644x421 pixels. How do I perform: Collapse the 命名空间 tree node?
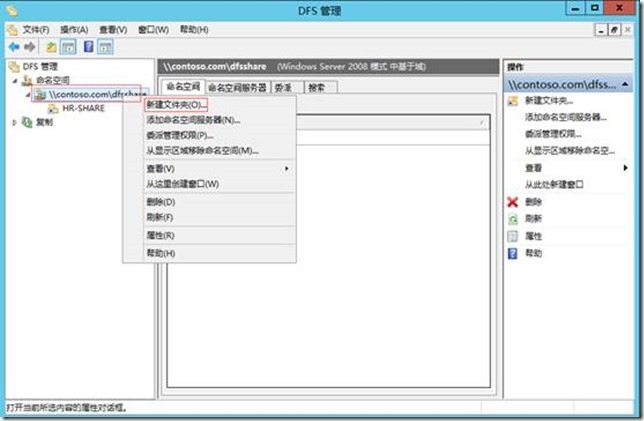pyautogui.click(x=16, y=81)
